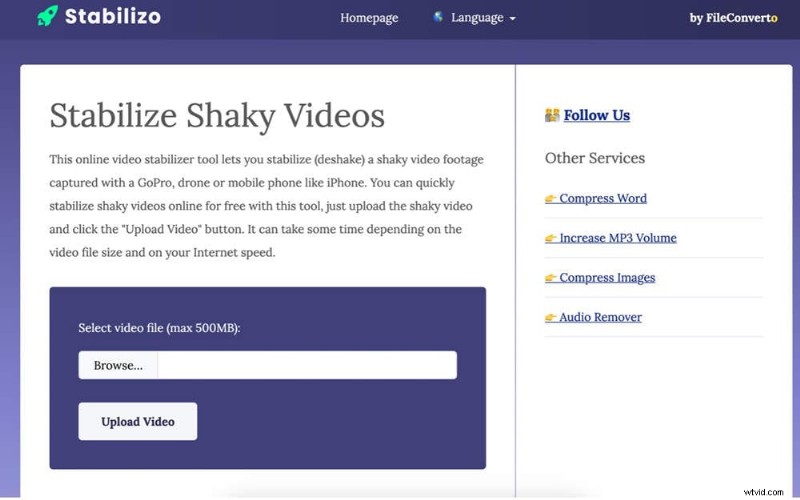Click pointing-hand icon next to Audio Remover
The image size is (800, 500).
point(551,317)
